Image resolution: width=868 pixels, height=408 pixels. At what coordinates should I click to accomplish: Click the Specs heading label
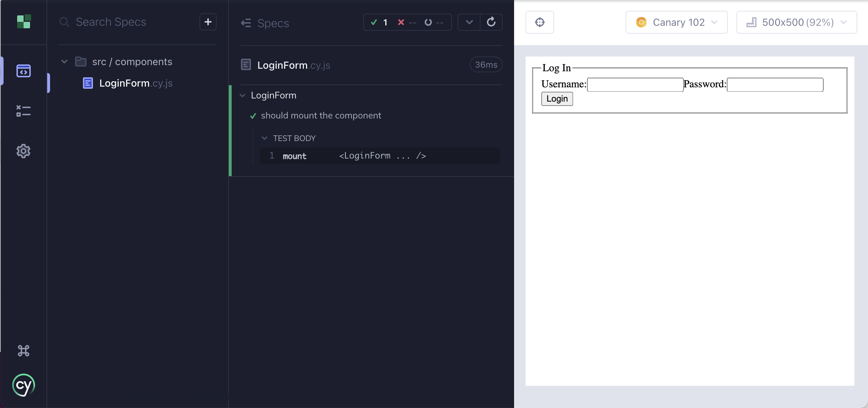tap(273, 23)
